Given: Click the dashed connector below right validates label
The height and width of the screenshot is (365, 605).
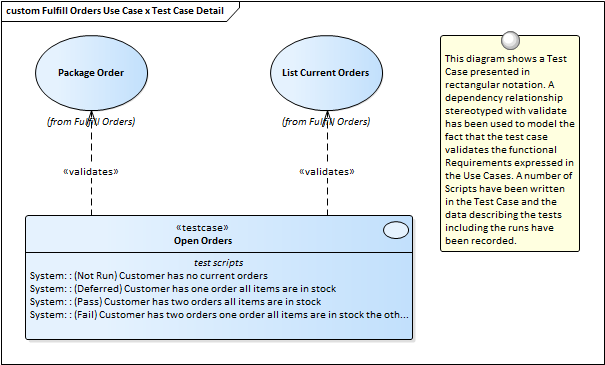Looking at the screenshot, I should 327,196.
